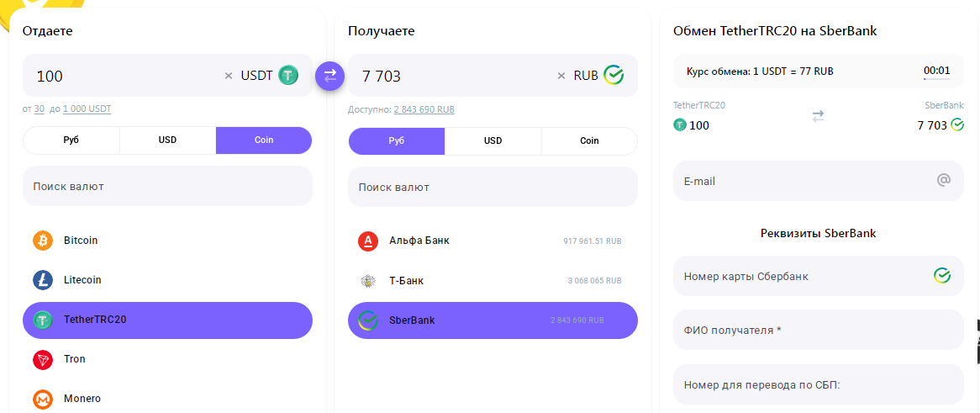
Task: Select Coin tab under Получаете
Action: point(589,140)
